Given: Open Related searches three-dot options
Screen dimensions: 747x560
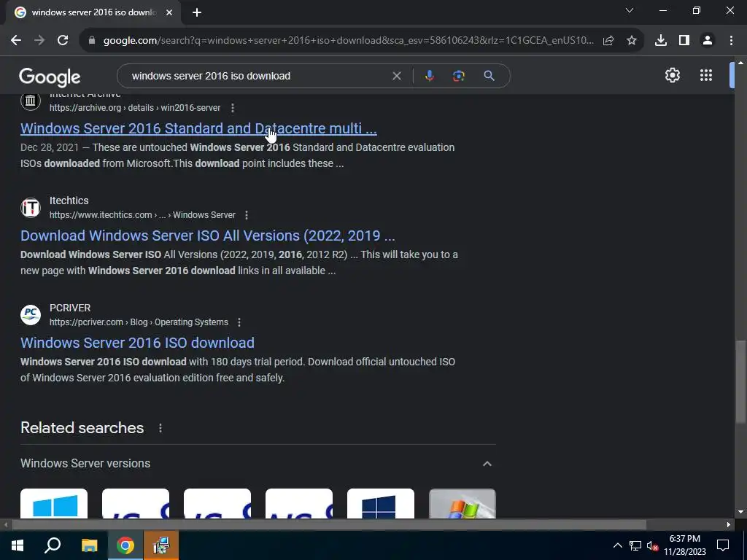Looking at the screenshot, I should pyautogui.click(x=160, y=428).
